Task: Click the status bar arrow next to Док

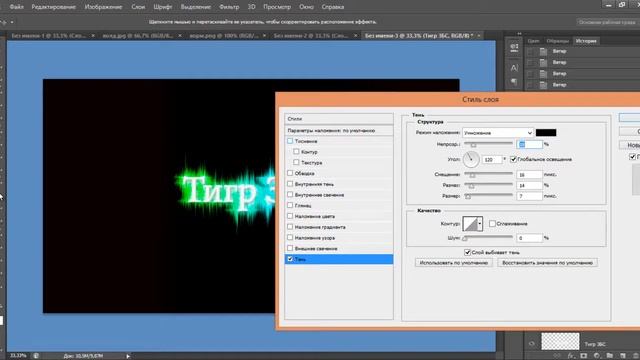Action: pyautogui.click(x=128, y=356)
